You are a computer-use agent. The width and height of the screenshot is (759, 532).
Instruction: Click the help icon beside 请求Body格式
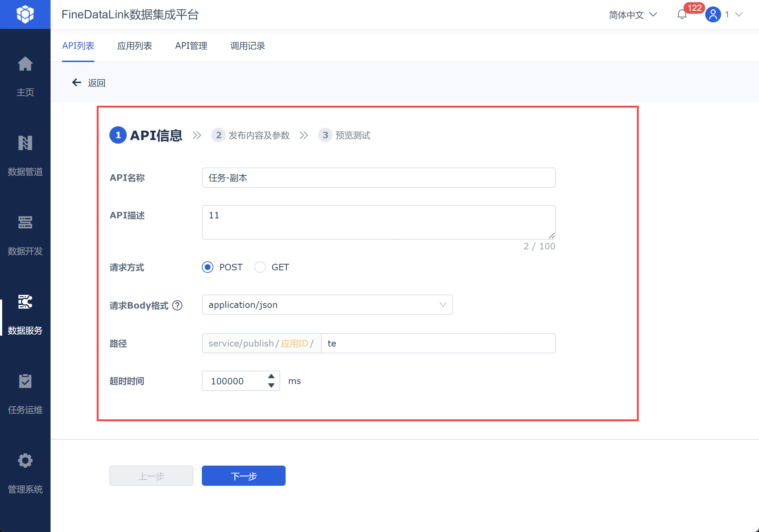pyautogui.click(x=177, y=305)
